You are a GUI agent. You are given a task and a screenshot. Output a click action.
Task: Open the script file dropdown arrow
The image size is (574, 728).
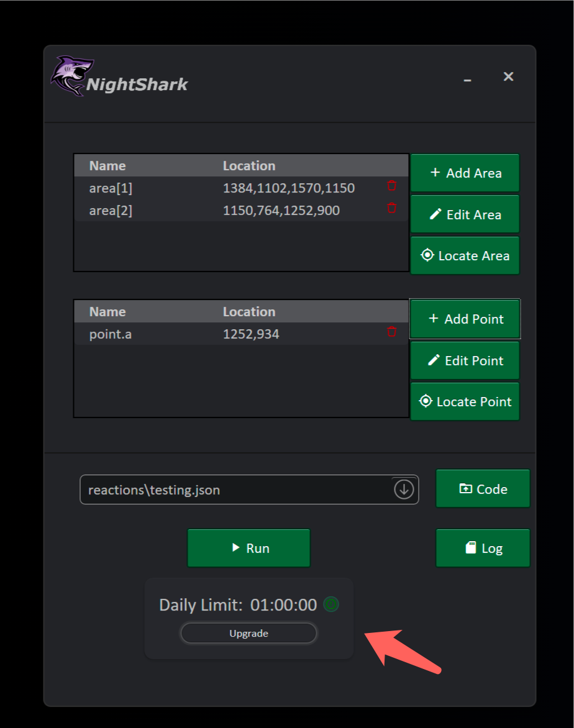(x=404, y=489)
